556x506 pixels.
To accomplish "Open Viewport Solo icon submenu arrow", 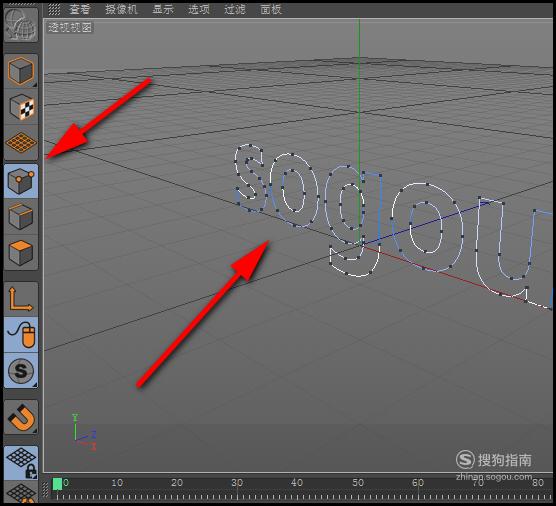I will coord(35,385).
